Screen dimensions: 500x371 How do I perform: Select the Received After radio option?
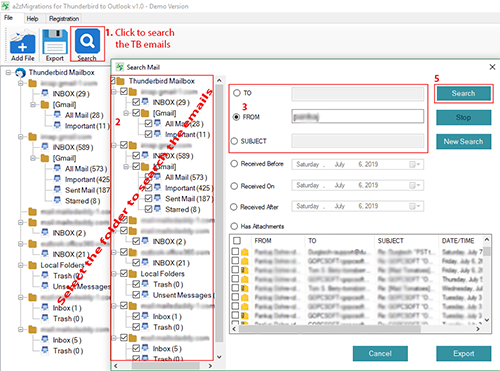234,207
